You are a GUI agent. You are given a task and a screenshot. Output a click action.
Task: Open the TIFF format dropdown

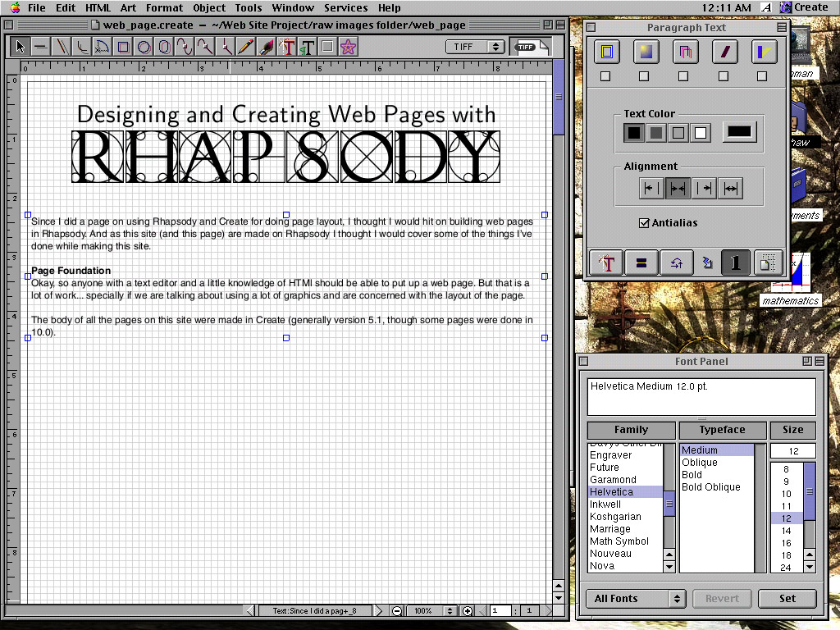(x=475, y=47)
